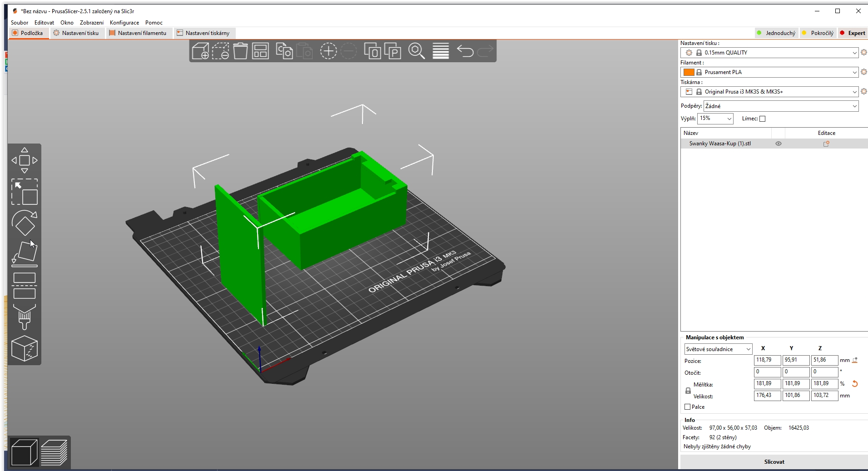Open the Prusament PLA filament dropdown
868x471 pixels.
(769, 72)
